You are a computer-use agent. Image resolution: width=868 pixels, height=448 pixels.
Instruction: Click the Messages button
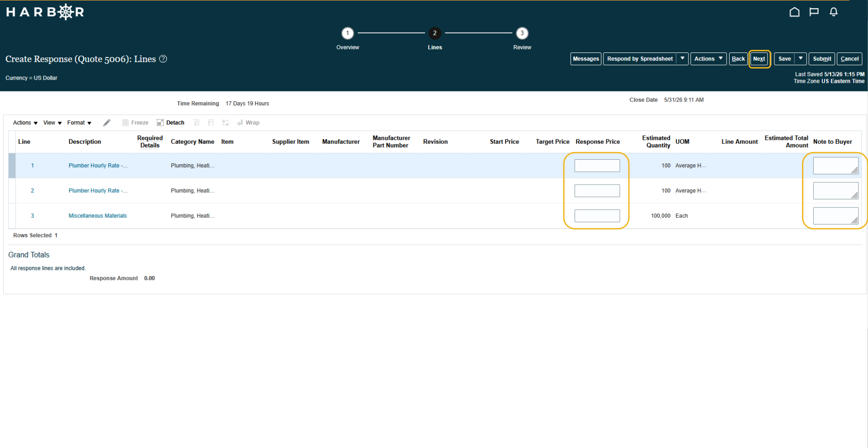tap(586, 59)
